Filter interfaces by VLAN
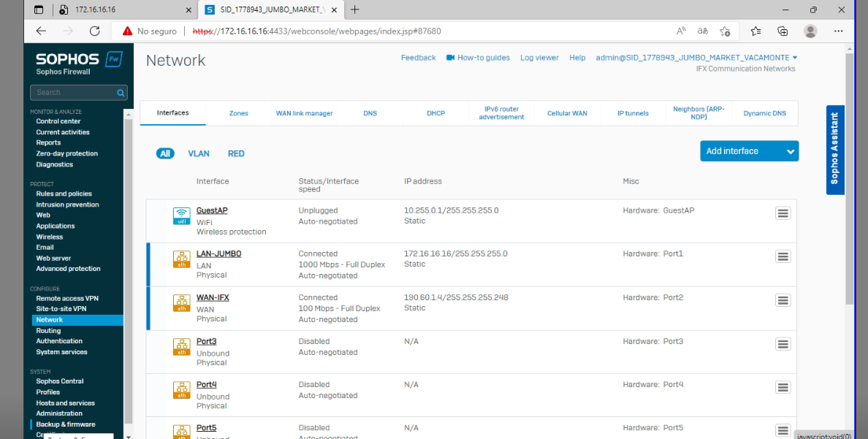Image resolution: width=868 pixels, height=439 pixels. 199,153
